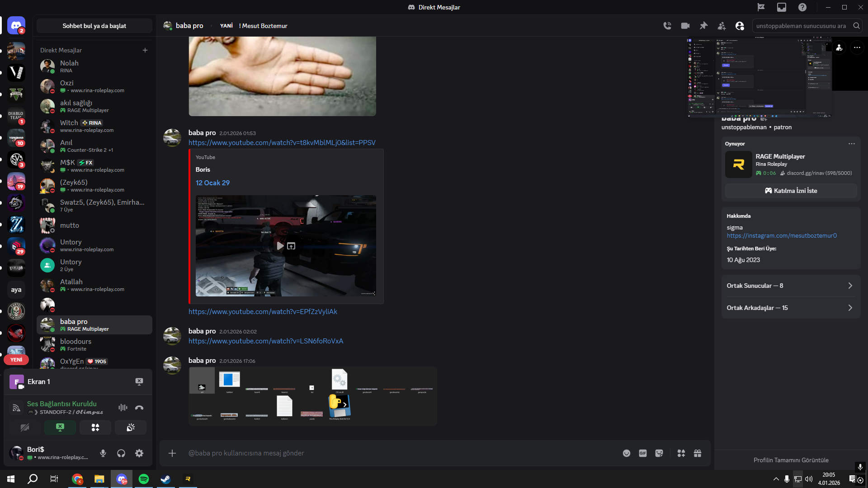This screenshot has width=868, height=488.
Task: Turn on camera in voice panel
Action: (25, 427)
